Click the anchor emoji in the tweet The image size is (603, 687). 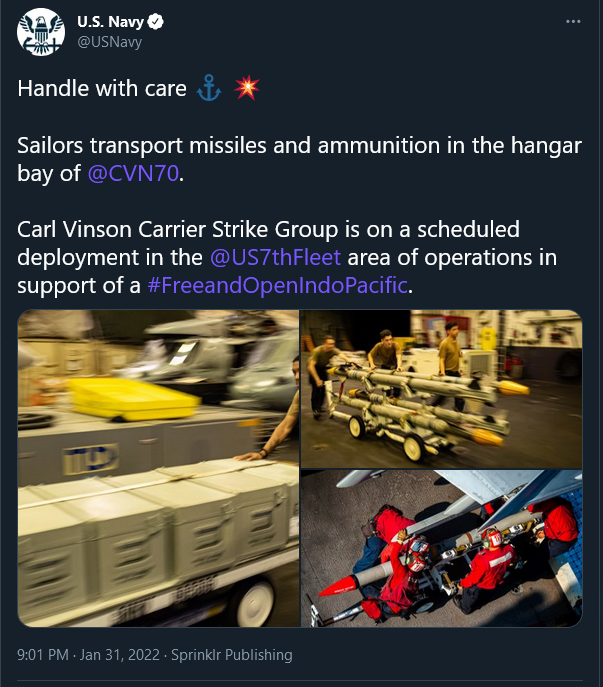pyautogui.click(x=209, y=88)
